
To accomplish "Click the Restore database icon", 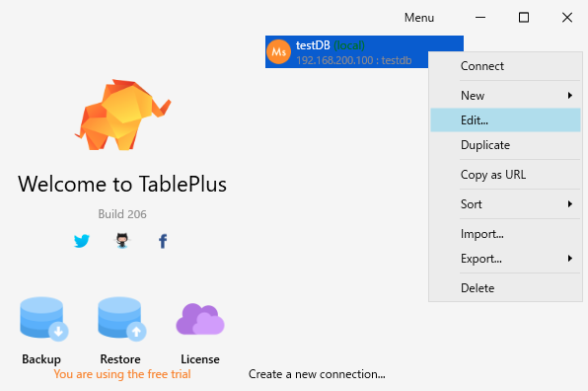I will click(x=122, y=319).
